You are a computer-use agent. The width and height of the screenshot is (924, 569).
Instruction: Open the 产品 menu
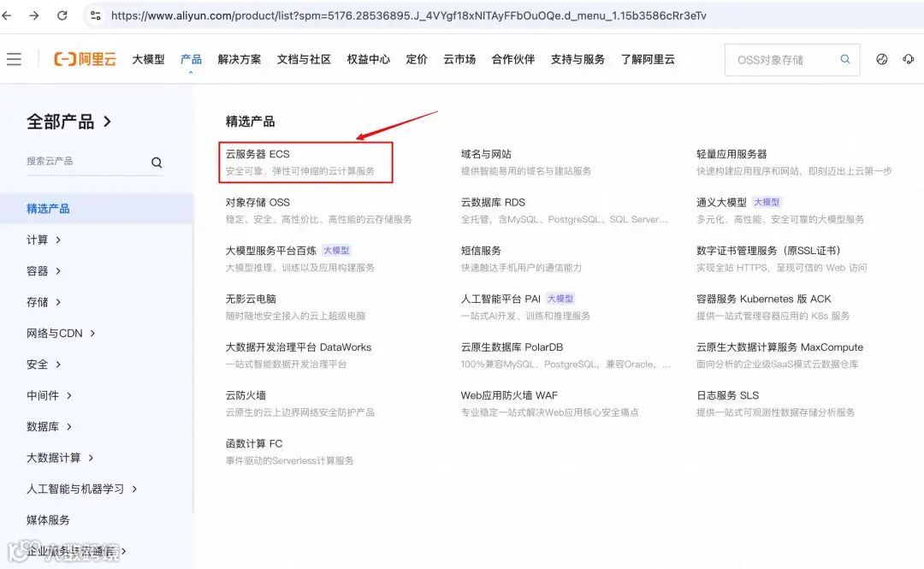click(191, 60)
